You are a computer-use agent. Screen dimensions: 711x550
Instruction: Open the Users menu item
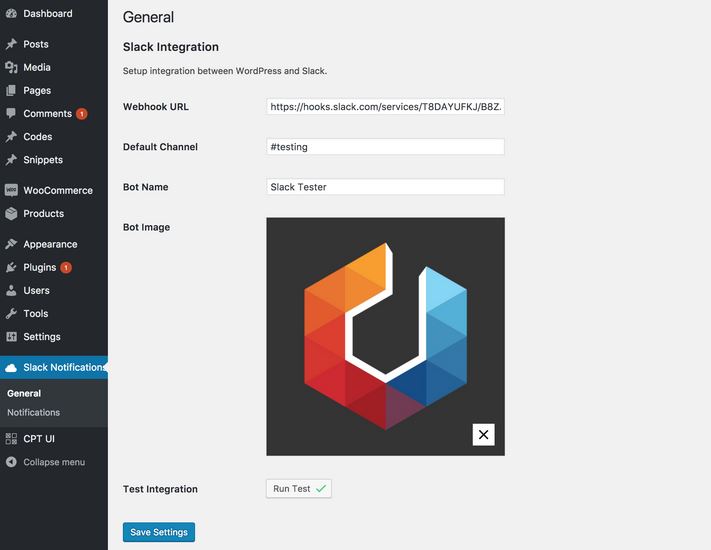click(x=54, y=290)
